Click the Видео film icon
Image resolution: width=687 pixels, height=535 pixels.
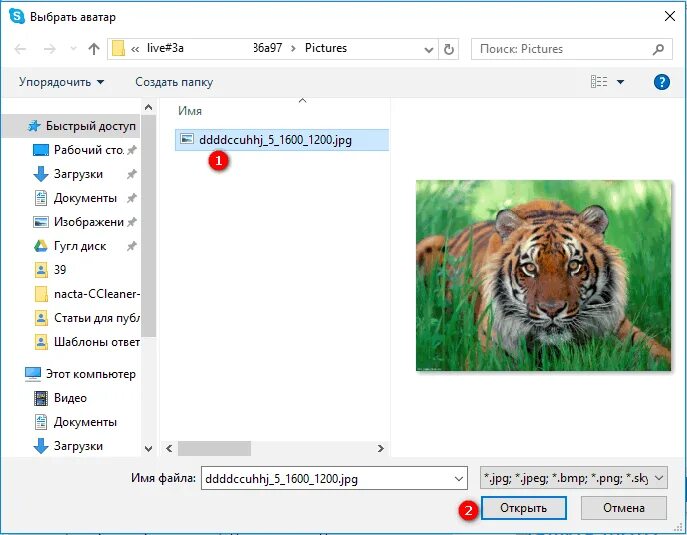tap(41, 398)
